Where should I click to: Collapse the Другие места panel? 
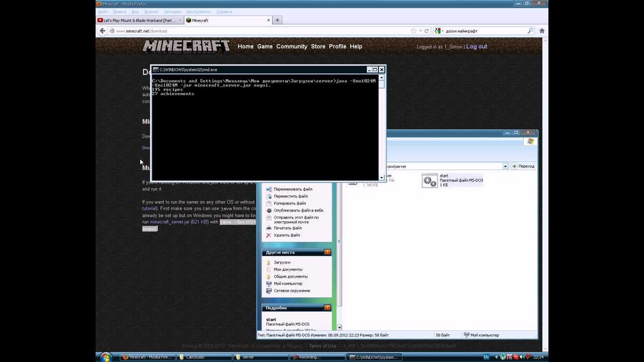[x=328, y=252]
